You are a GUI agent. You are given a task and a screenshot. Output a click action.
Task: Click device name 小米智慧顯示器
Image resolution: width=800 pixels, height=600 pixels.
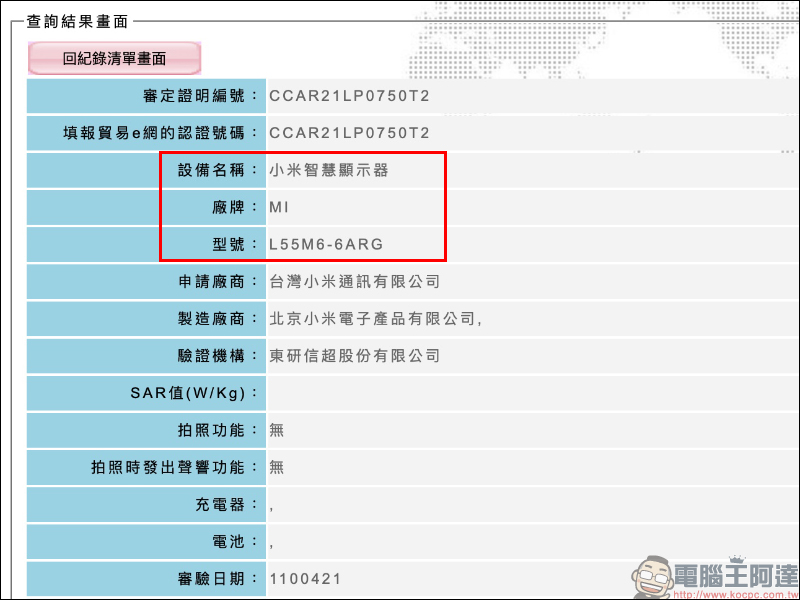329,170
